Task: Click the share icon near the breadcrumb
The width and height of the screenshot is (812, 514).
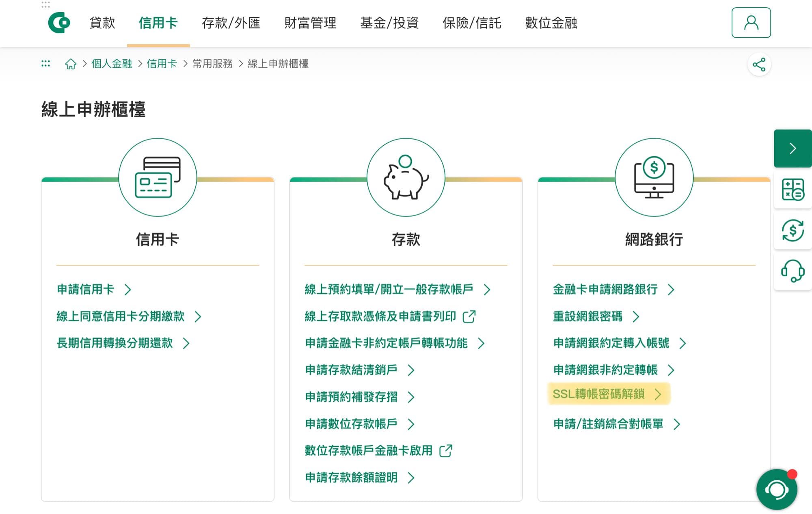Action: pos(760,64)
